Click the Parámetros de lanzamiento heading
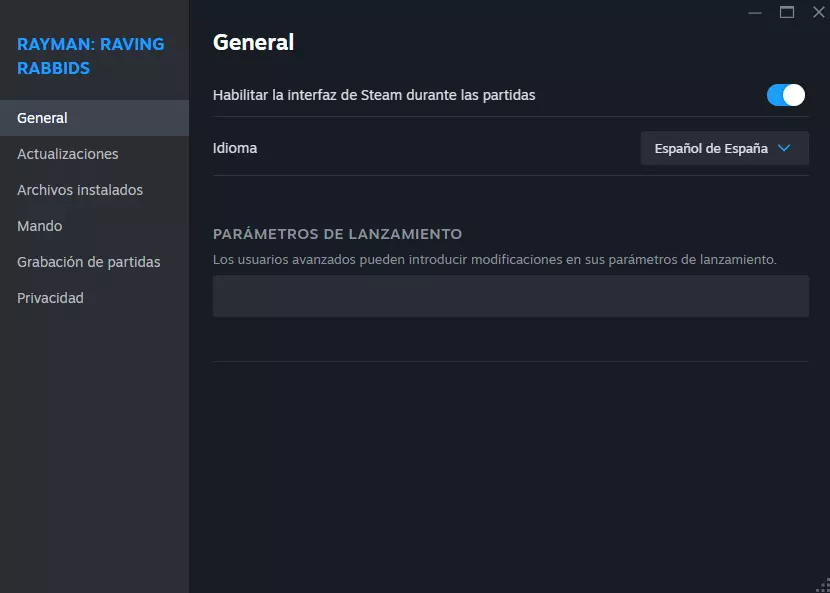Screen dimensions: 830x593 pos(337,234)
